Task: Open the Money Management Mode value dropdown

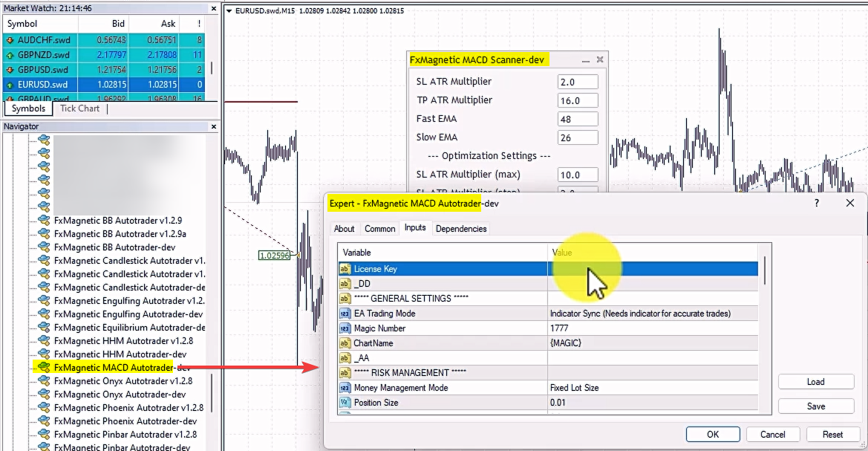Action: click(653, 388)
